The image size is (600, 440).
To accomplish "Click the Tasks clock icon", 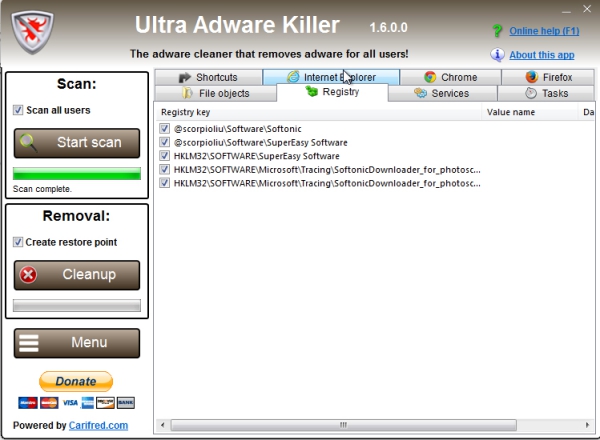I will click(531, 93).
